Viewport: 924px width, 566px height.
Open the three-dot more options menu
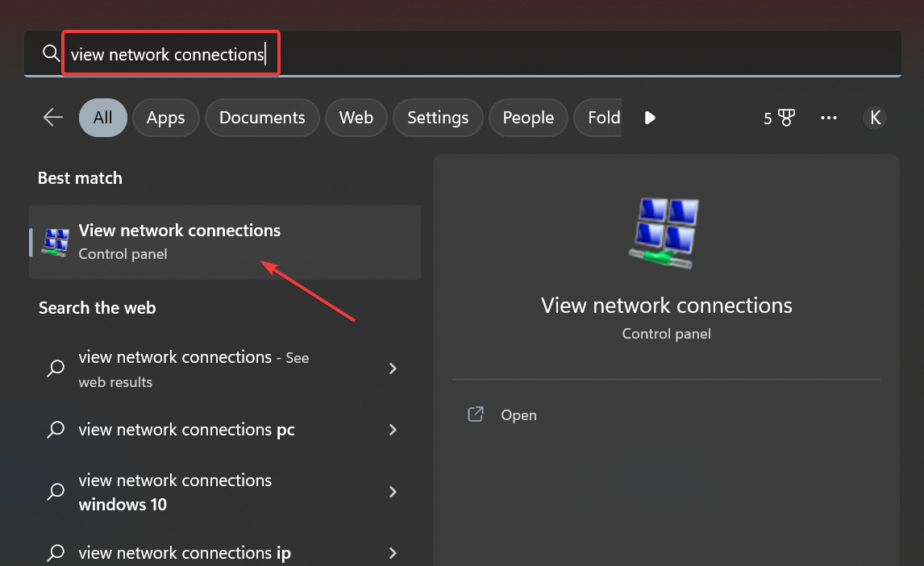coord(829,118)
